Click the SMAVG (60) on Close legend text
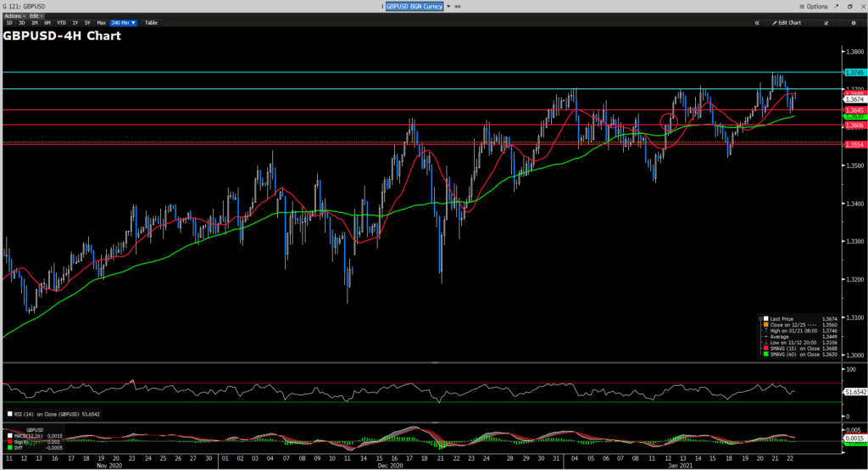This screenshot has height=470, width=868. [x=795, y=354]
